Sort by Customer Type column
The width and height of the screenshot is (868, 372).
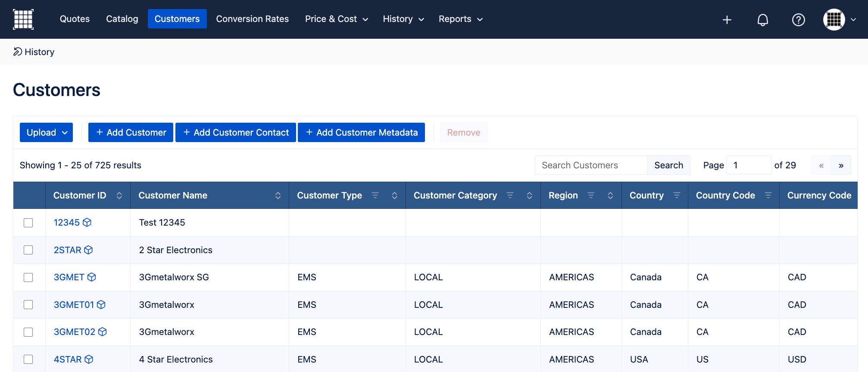(394, 195)
